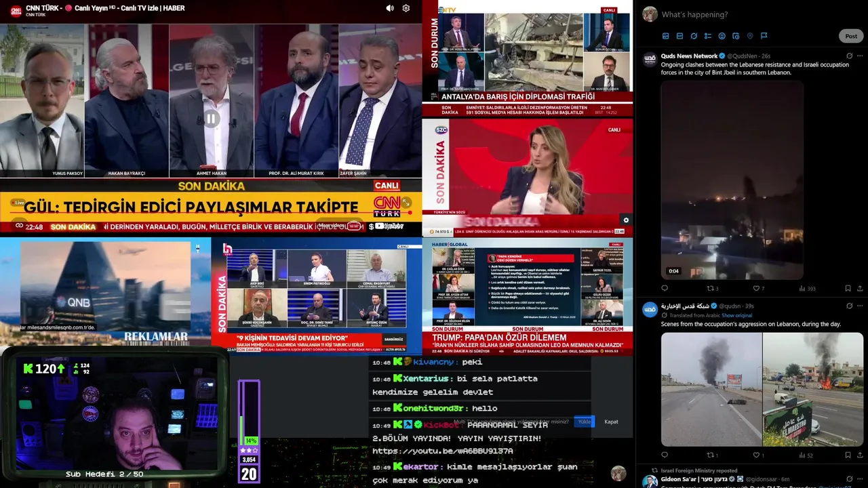Open CNN Türk player settings gear
The image size is (868, 488).
click(x=406, y=8)
